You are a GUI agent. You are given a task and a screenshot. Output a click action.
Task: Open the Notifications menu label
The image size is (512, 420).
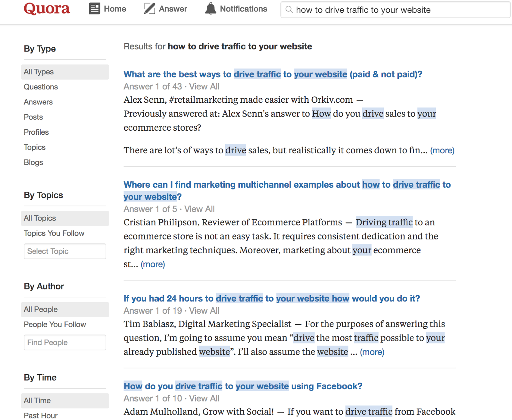coord(244,9)
